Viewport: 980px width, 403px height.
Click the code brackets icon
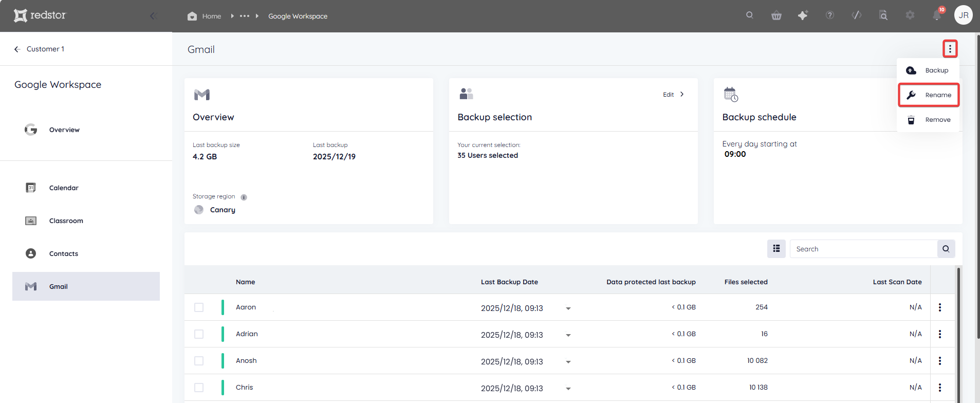[x=857, y=15]
